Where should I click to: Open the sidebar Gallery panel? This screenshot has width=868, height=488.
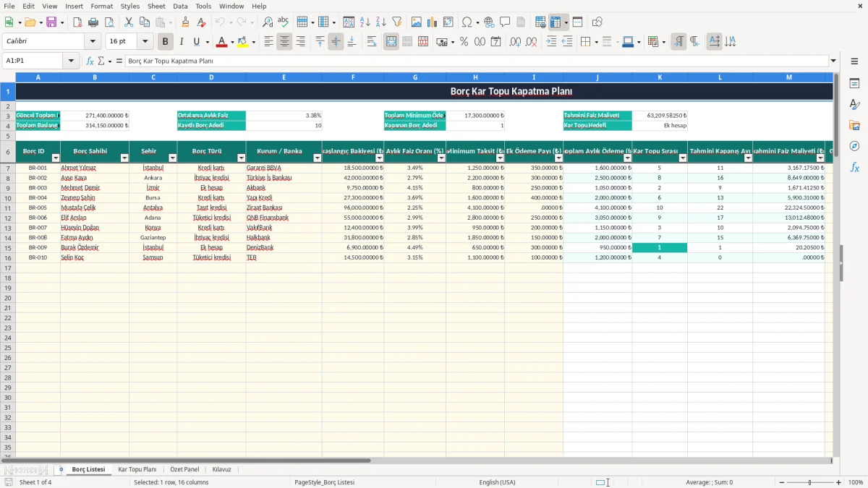(x=854, y=125)
